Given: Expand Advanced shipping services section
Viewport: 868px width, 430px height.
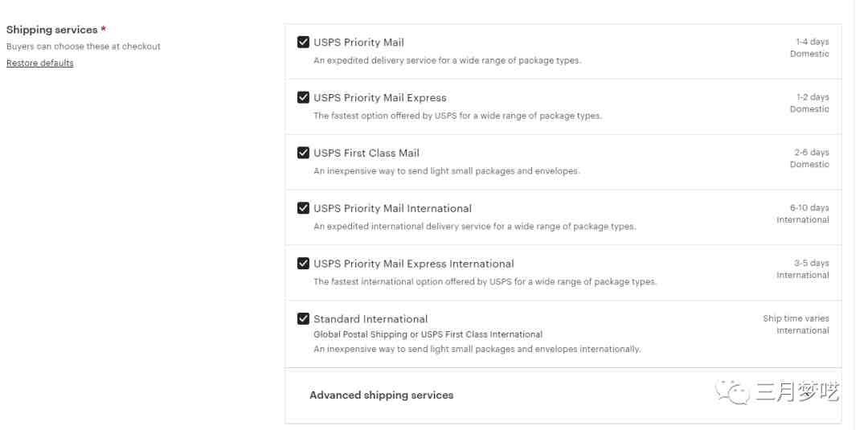Looking at the screenshot, I should [x=381, y=395].
